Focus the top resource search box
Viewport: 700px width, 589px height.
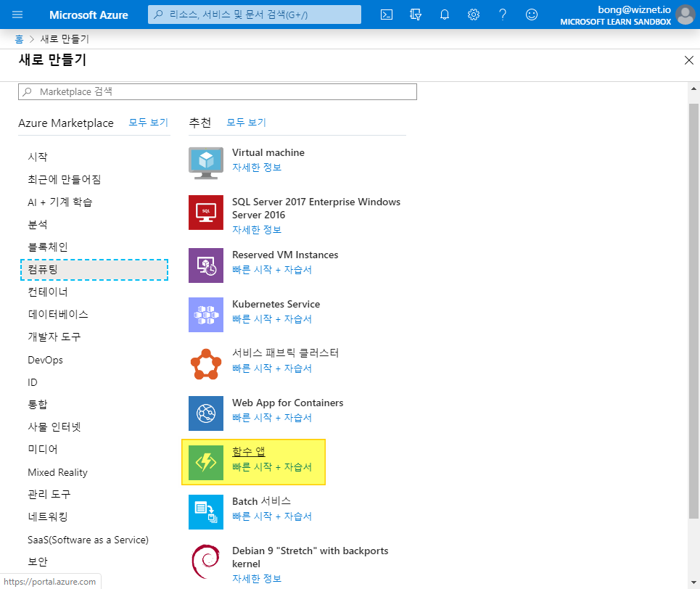(255, 15)
